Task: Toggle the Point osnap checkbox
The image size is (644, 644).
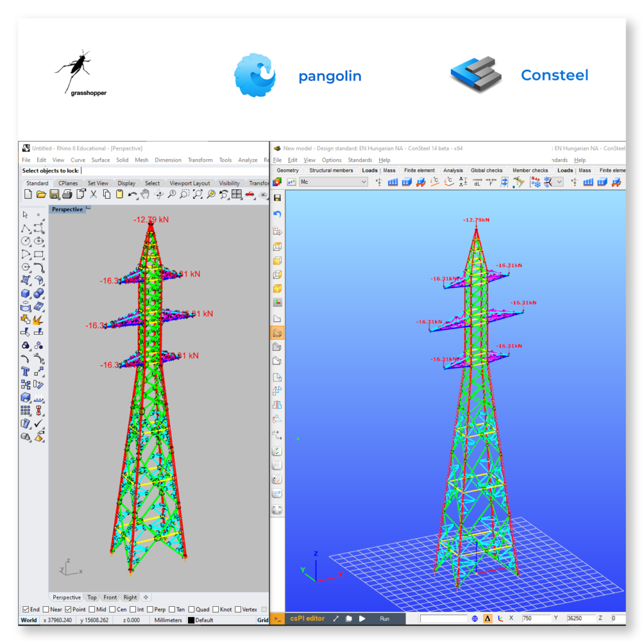Action: click(68, 609)
